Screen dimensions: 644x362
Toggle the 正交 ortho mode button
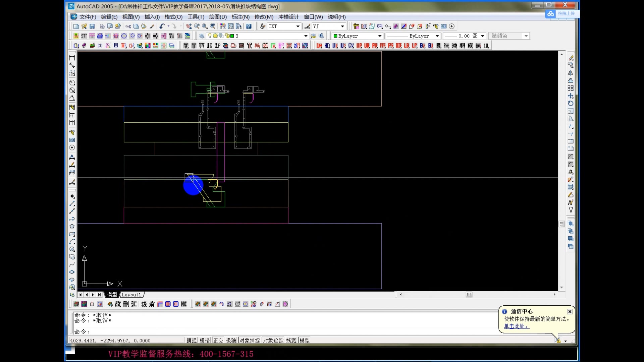[x=218, y=341]
